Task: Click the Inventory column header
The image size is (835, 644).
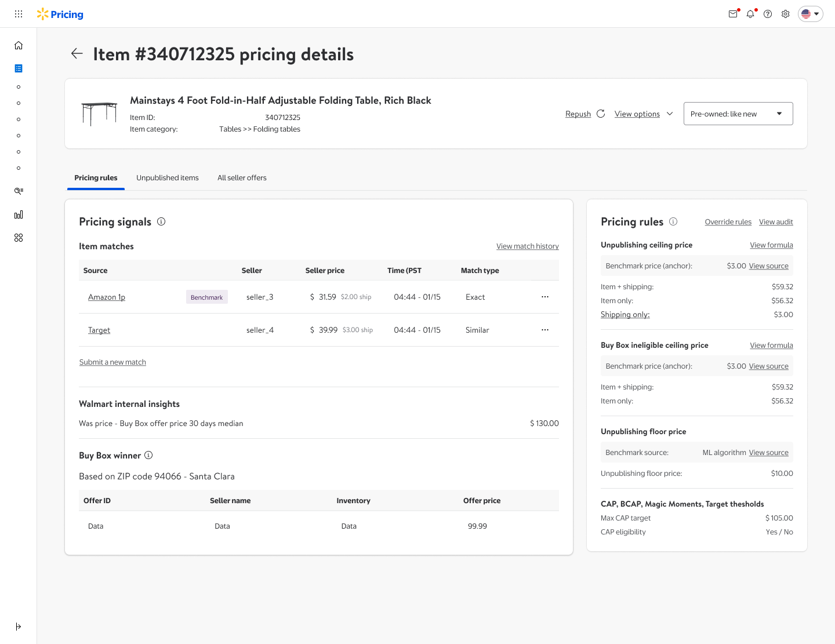Action: point(354,501)
